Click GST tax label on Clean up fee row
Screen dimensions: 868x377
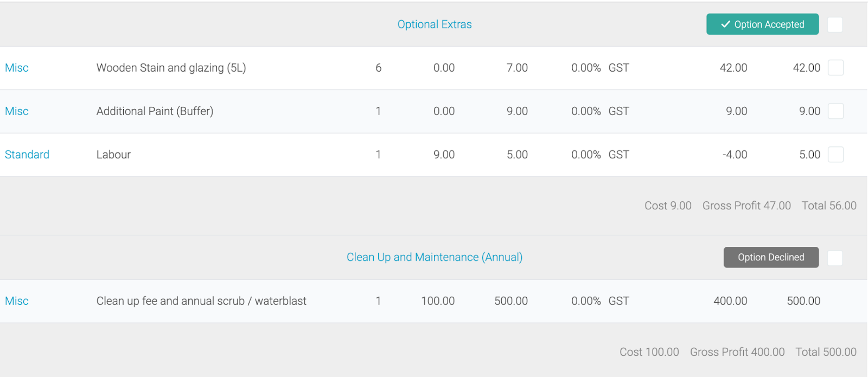(x=618, y=301)
